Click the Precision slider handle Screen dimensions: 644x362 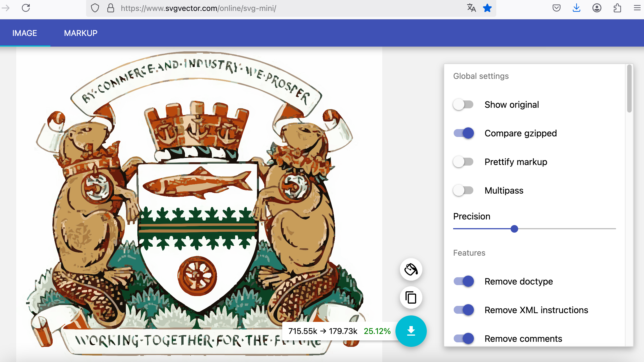coord(514,229)
